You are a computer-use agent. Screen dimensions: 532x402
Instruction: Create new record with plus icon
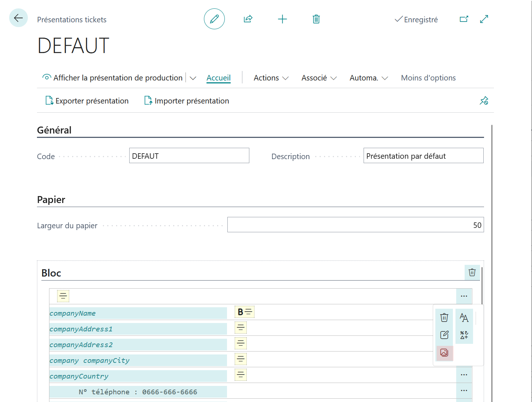click(x=282, y=19)
